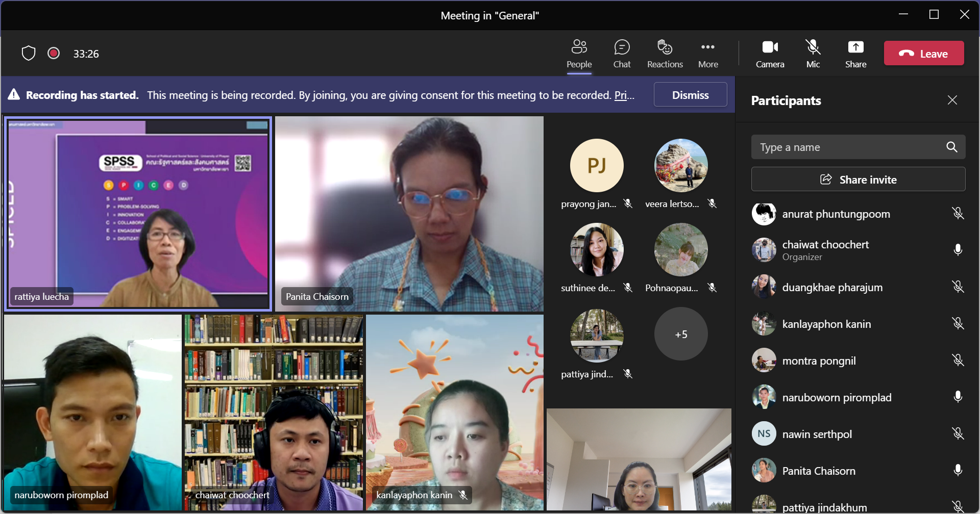
Task: Dismiss the recording notification
Action: pos(690,95)
